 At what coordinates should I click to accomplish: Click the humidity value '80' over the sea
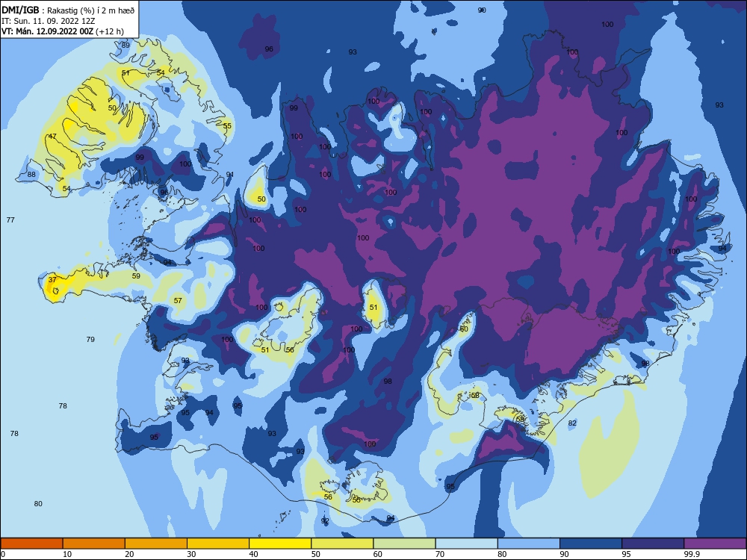[x=38, y=504]
